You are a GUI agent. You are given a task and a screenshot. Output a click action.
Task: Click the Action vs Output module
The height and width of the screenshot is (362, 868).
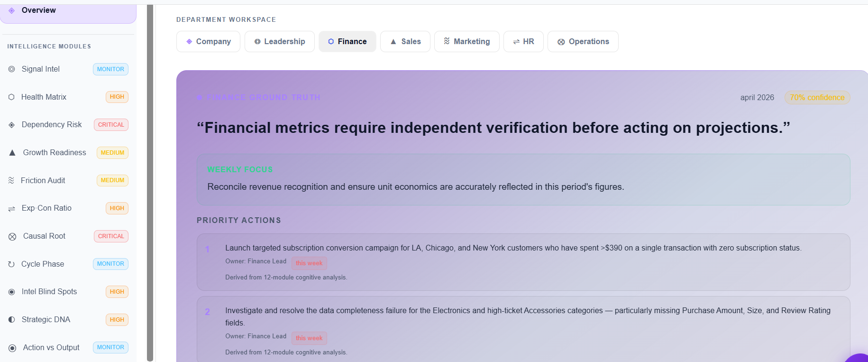point(68,348)
